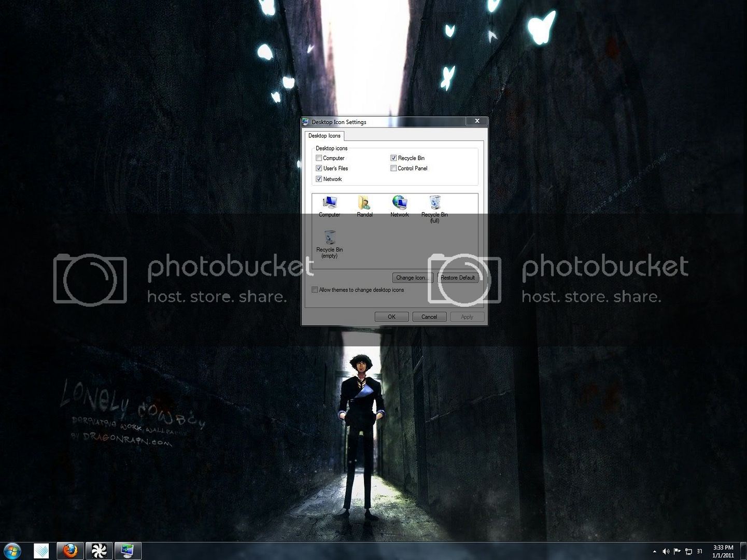The height and width of the screenshot is (560, 747).
Task: Open the white striped app in taskbar
Action: [x=41, y=551]
